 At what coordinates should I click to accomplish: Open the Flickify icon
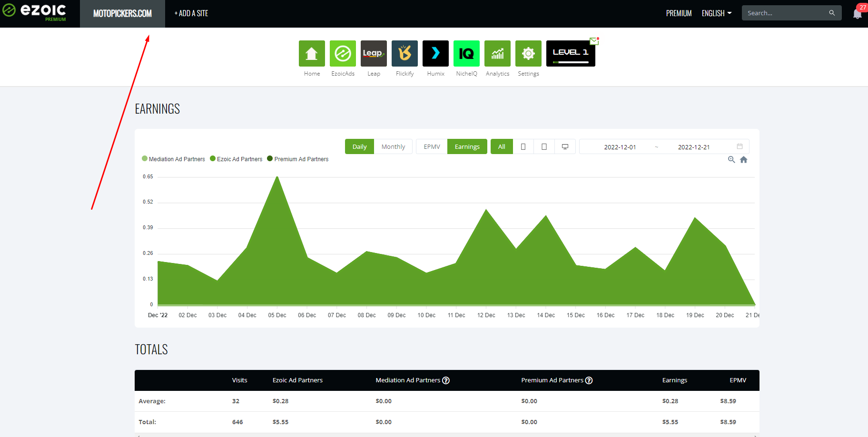(404, 53)
